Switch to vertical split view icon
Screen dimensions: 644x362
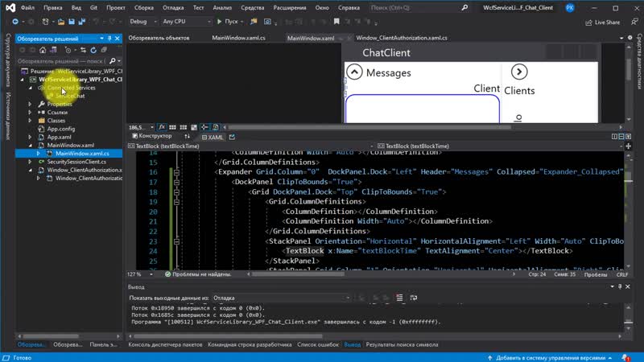[x=614, y=136]
